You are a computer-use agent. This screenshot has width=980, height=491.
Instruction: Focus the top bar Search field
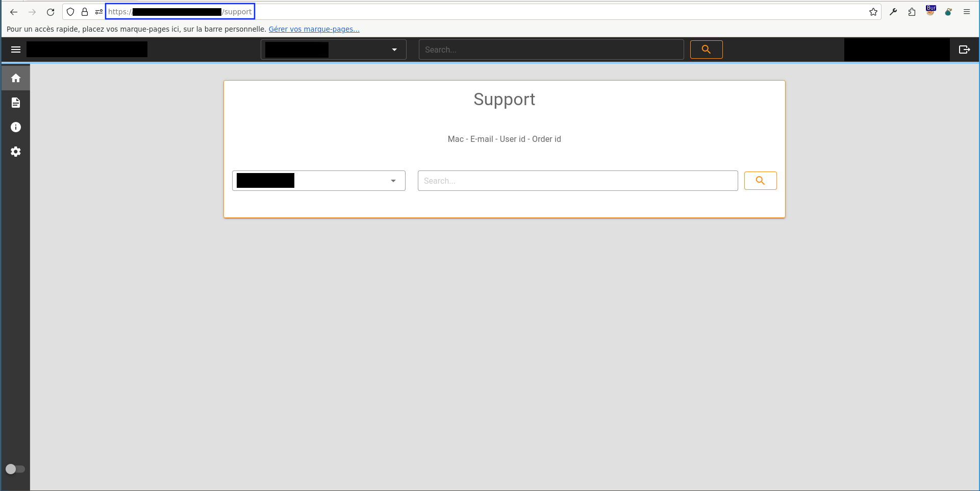pyautogui.click(x=551, y=50)
